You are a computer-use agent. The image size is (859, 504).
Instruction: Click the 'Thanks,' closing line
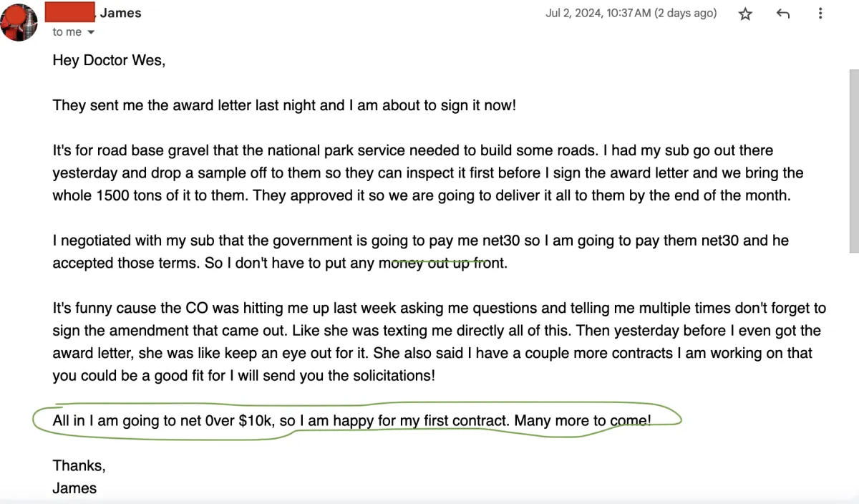click(x=79, y=466)
